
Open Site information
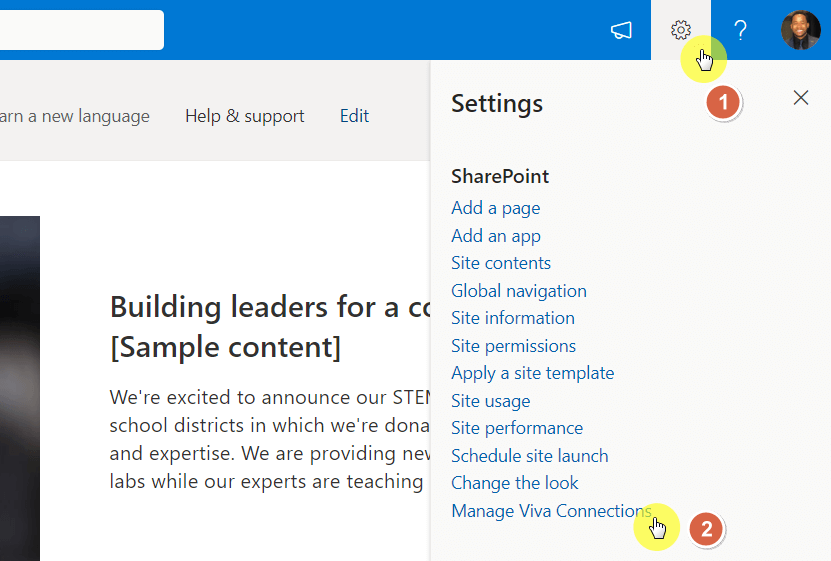pyautogui.click(x=512, y=318)
